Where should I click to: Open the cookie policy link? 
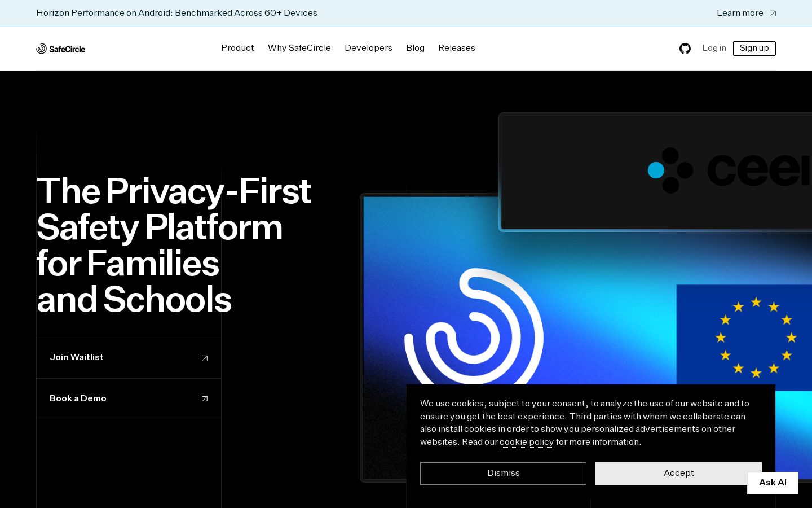(527, 442)
